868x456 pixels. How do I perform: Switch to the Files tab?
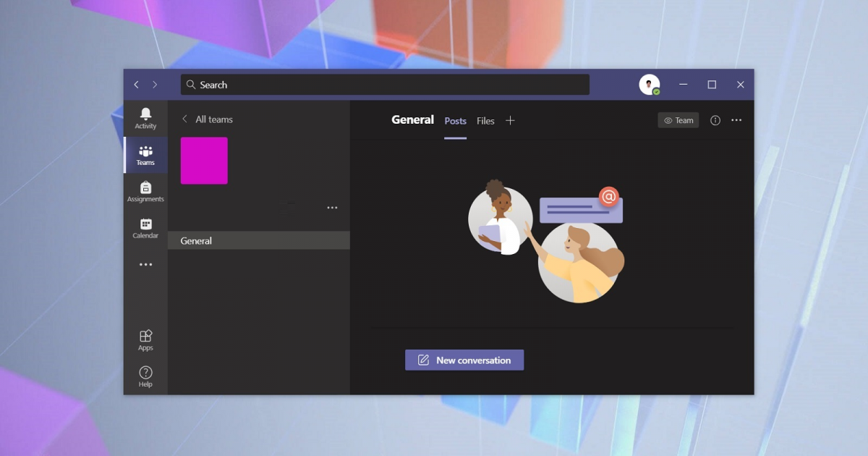coord(485,121)
